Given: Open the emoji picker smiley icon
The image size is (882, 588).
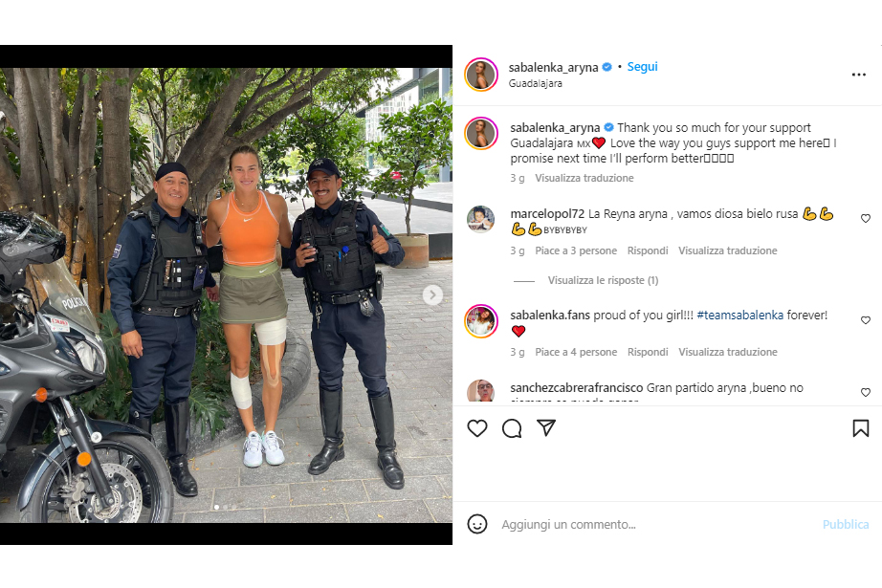Looking at the screenshot, I should click(477, 524).
